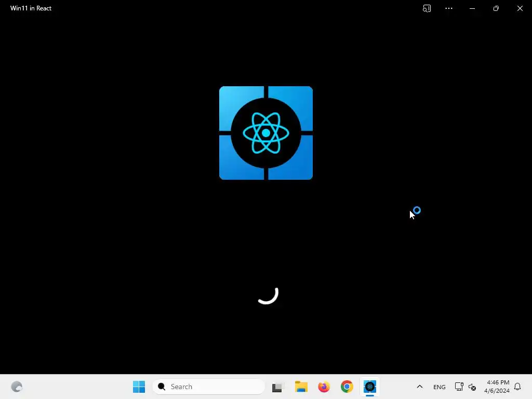This screenshot has height=399, width=532.
Task: Open Google Chrome from the taskbar
Action: click(x=347, y=387)
